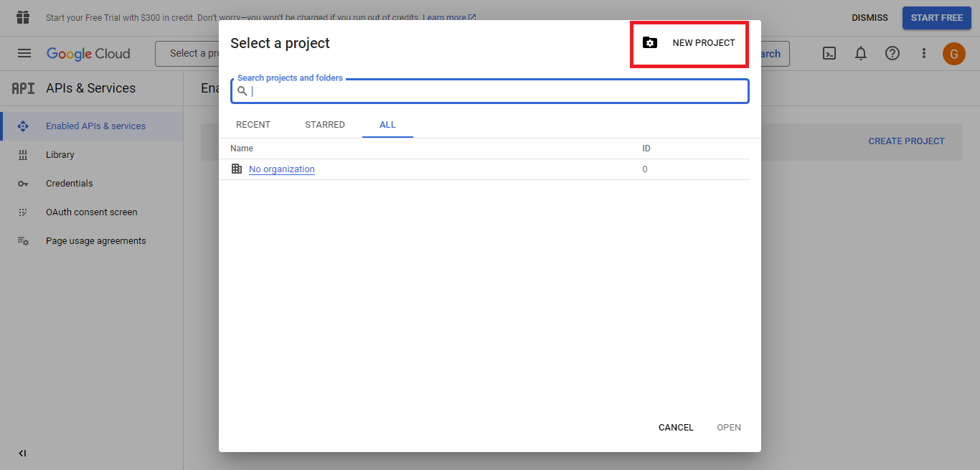The image size is (980, 470).
Task: Open the Credentials menu item
Action: 92,184
